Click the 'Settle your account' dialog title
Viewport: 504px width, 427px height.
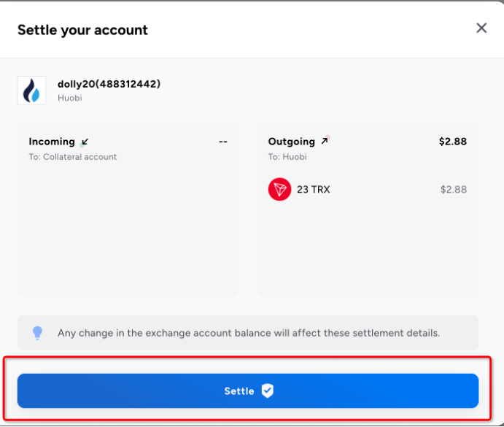pyautogui.click(x=82, y=30)
